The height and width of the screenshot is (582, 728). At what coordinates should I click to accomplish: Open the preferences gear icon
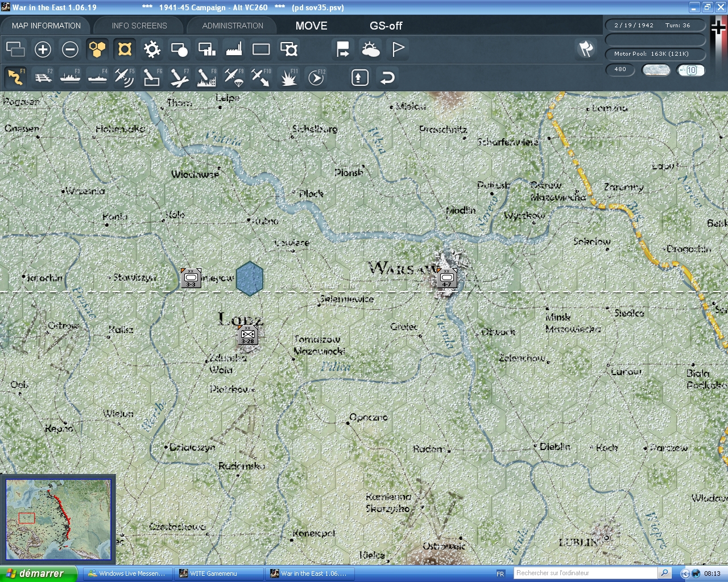pyautogui.click(x=151, y=49)
